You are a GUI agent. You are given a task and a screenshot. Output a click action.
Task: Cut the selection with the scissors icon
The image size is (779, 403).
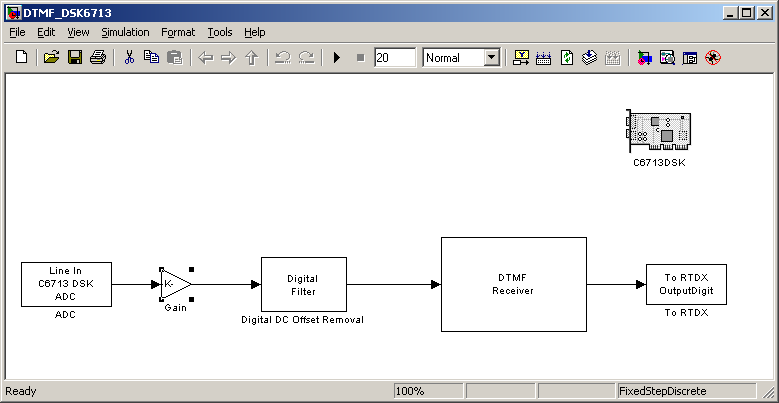129,58
